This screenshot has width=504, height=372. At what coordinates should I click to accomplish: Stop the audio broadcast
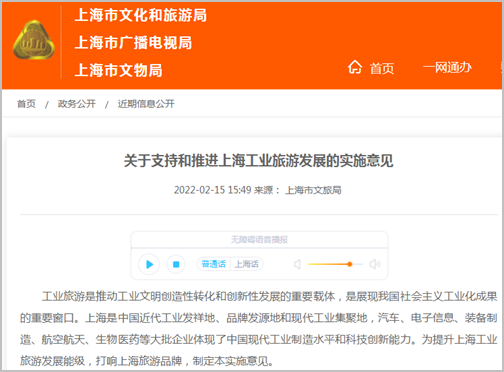pos(176,264)
